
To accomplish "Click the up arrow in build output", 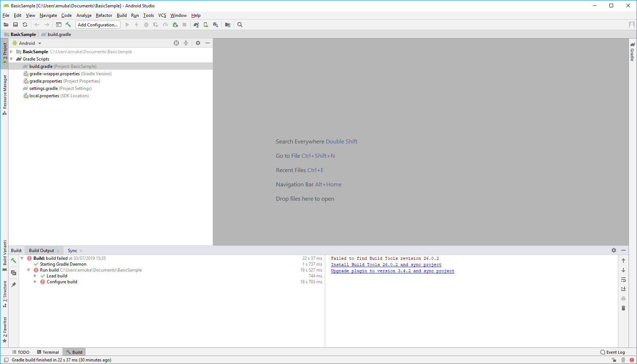I will tap(623, 261).
